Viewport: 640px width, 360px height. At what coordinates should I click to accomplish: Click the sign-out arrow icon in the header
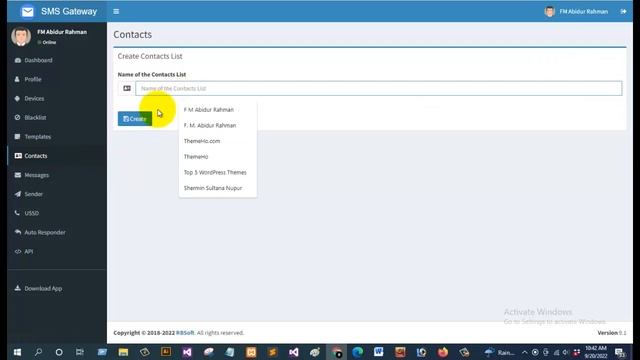click(x=623, y=11)
